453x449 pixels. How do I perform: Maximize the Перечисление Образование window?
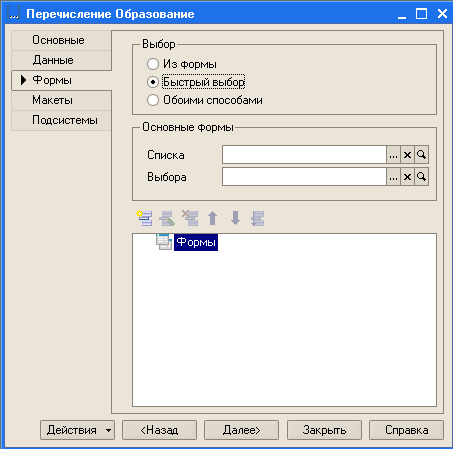coord(422,14)
